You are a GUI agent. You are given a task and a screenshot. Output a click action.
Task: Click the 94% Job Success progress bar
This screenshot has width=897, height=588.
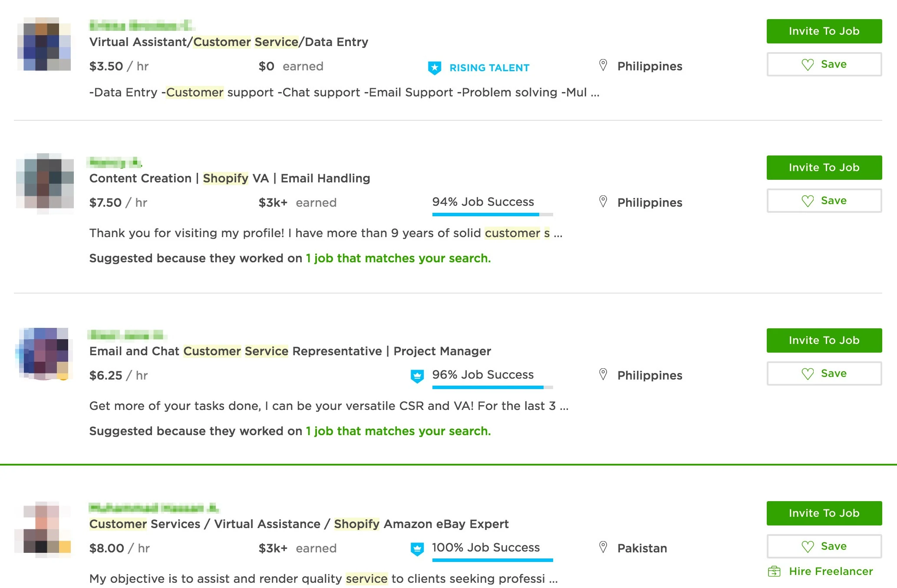point(492,214)
